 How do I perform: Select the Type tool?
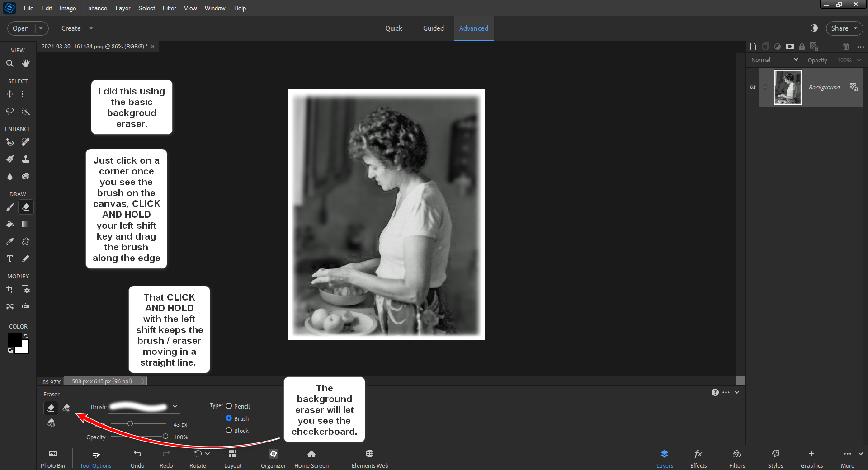click(x=9, y=258)
